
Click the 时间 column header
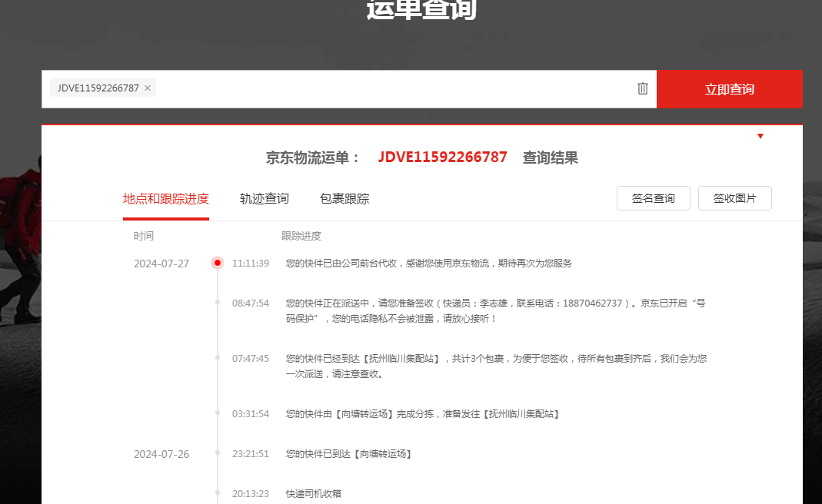click(x=144, y=236)
